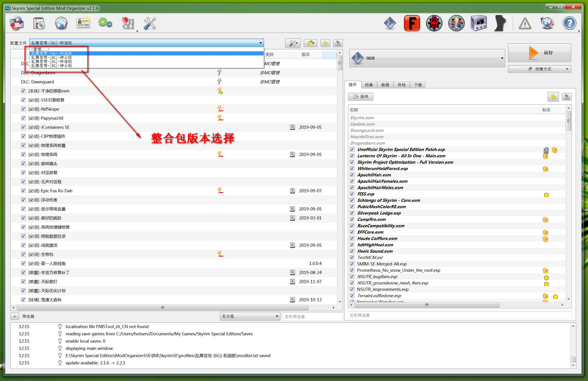
Task: Click the plugin 名称筛选器 filter field
Action: tap(459, 315)
